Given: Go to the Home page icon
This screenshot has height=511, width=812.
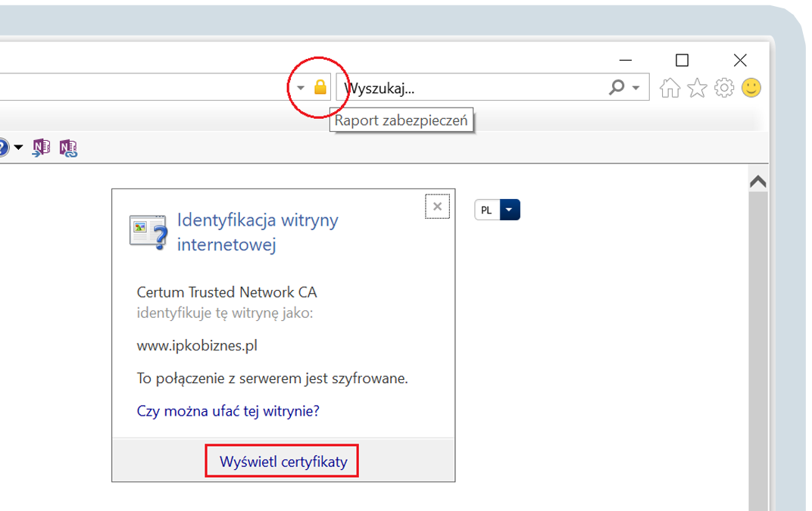Looking at the screenshot, I should pos(670,88).
